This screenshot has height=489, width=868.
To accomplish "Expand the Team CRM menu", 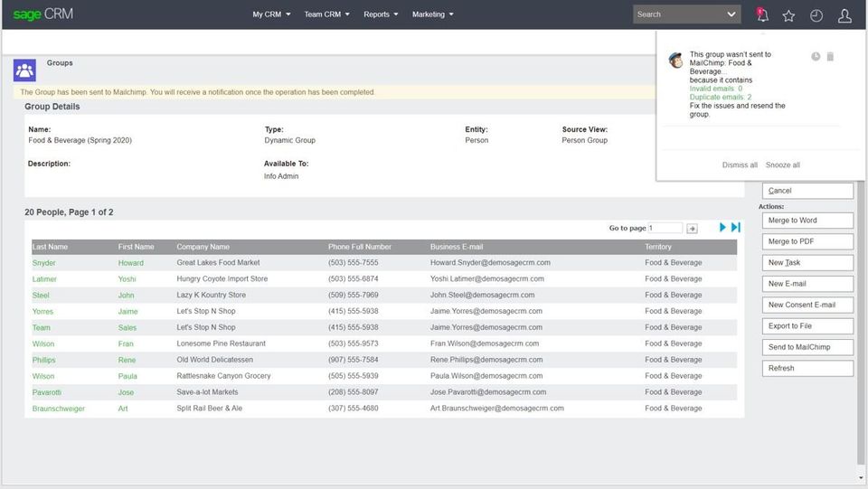I will click(x=326, y=14).
